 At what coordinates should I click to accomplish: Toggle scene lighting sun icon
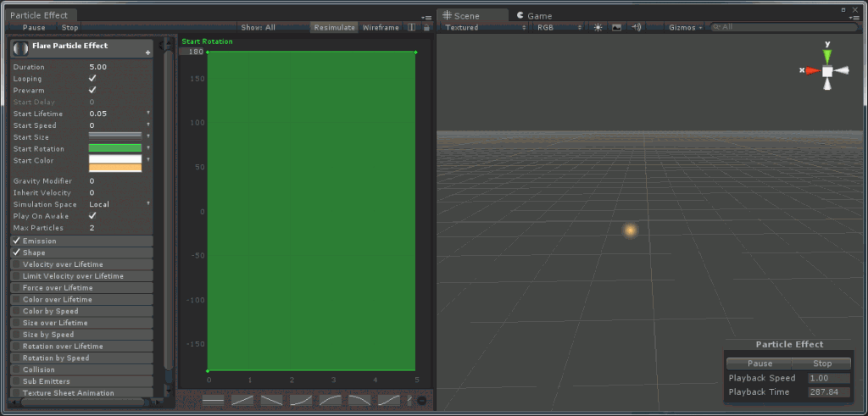tap(598, 27)
